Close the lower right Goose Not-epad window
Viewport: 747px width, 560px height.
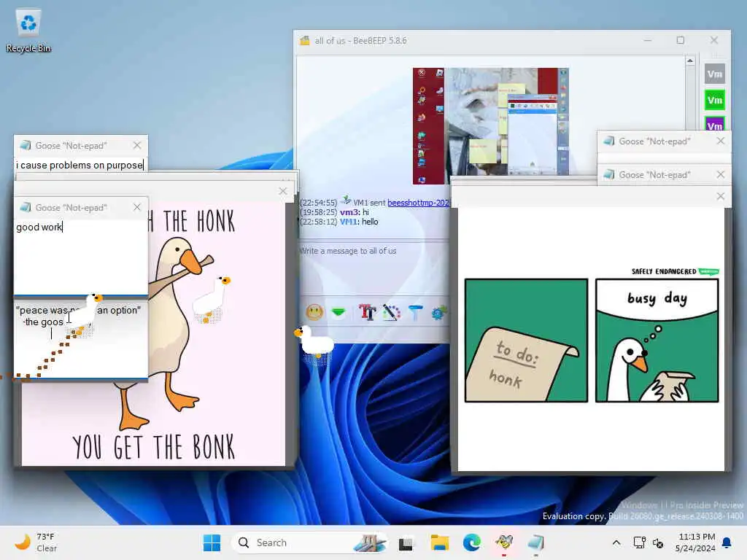click(x=720, y=175)
